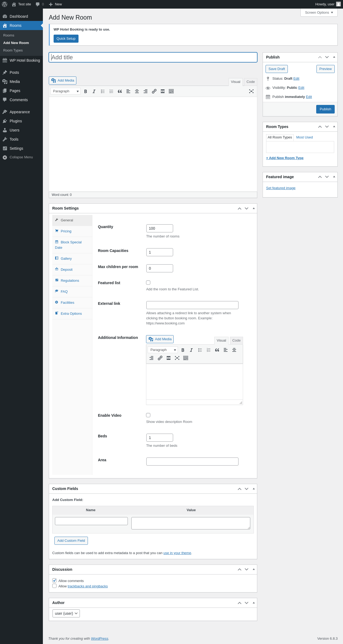Click the Publish button
The width and height of the screenshot is (343, 644).
point(325,109)
